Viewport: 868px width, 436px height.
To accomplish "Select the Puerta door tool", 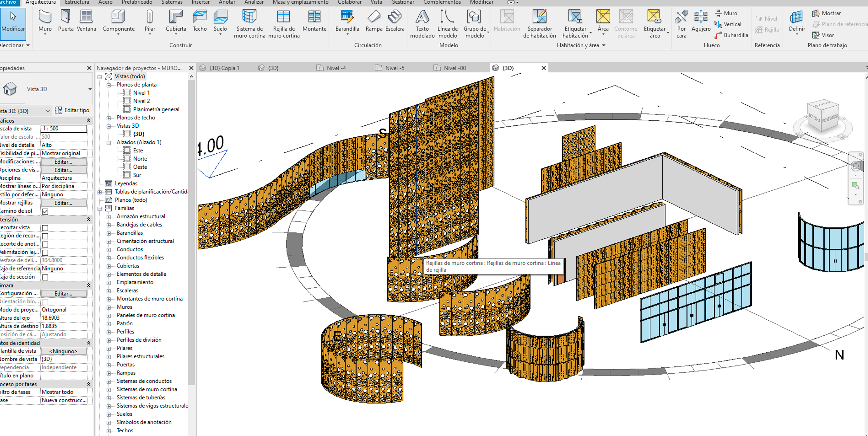I will tap(66, 21).
